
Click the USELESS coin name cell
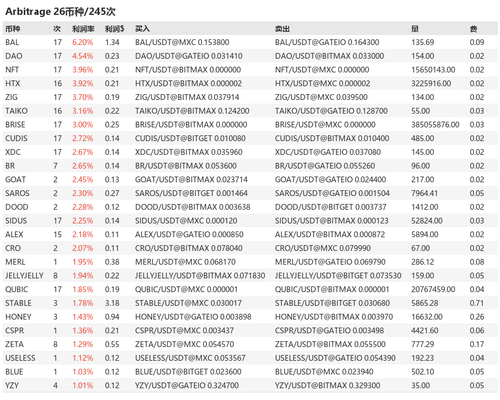[20, 358]
